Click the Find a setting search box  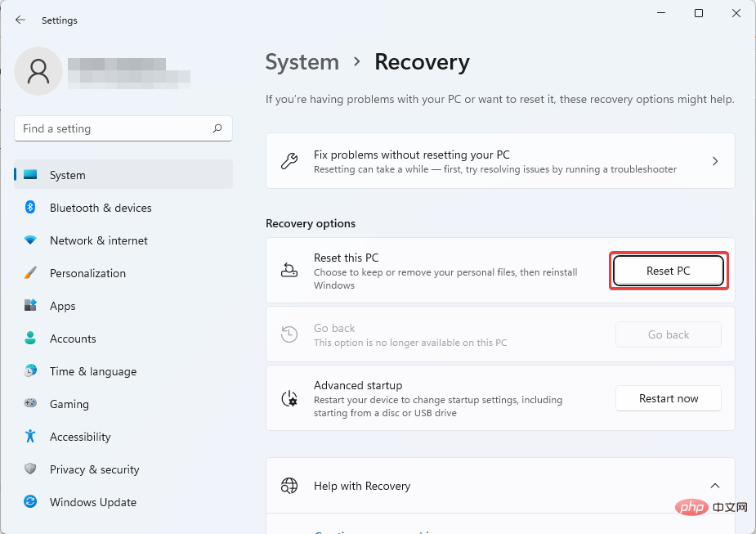[x=123, y=128]
